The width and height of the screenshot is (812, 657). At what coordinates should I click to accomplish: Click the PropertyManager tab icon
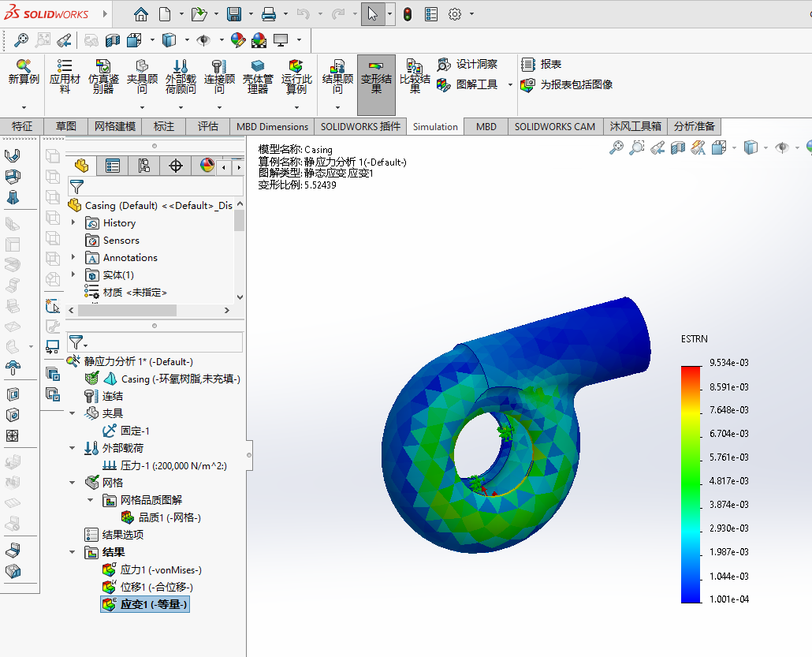113,166
